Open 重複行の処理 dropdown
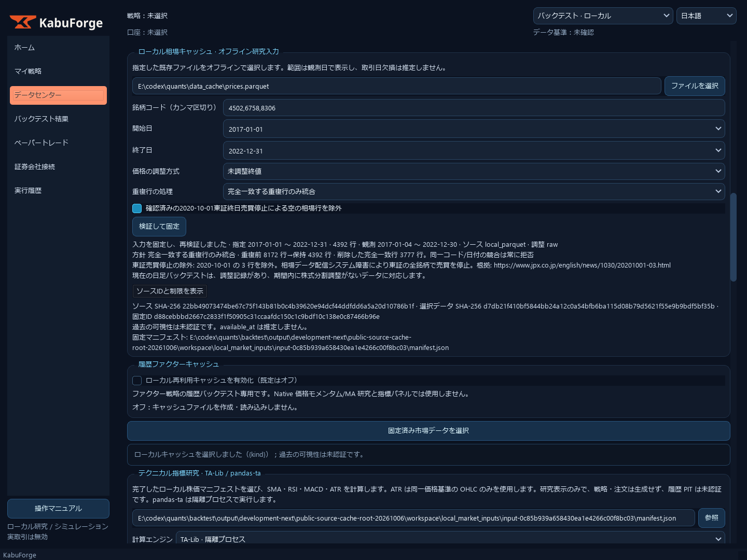 [x=474, y=191]
